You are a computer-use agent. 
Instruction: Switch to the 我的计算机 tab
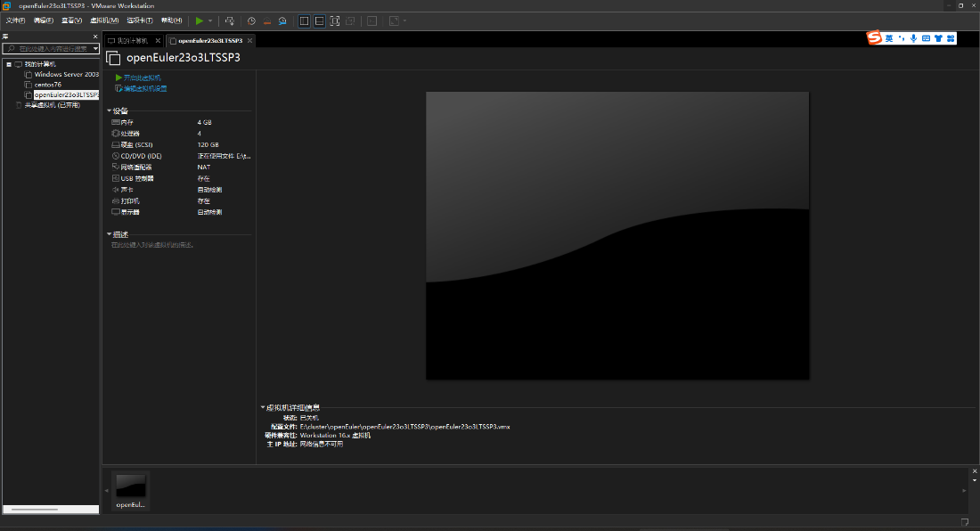point(132,41)
